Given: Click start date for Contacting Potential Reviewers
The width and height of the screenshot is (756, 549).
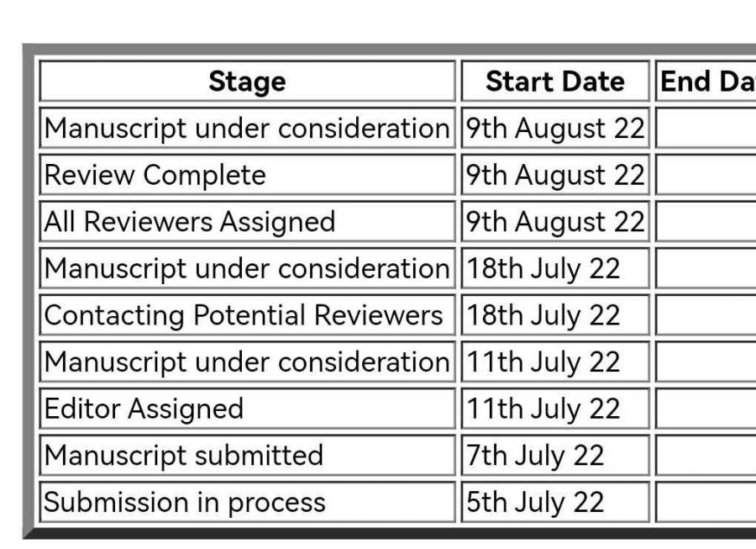Looking at the screenshot, I should point(554,315).
